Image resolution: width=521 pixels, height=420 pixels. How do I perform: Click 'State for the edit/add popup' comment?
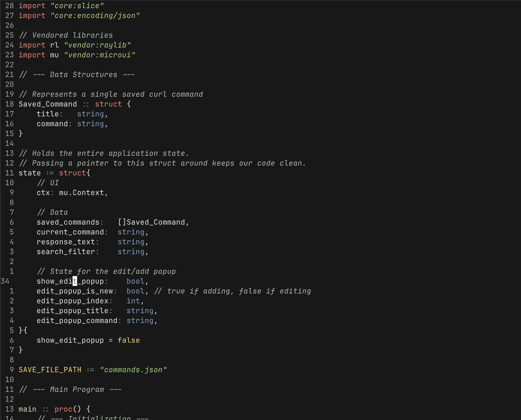[x=106, y=271]
